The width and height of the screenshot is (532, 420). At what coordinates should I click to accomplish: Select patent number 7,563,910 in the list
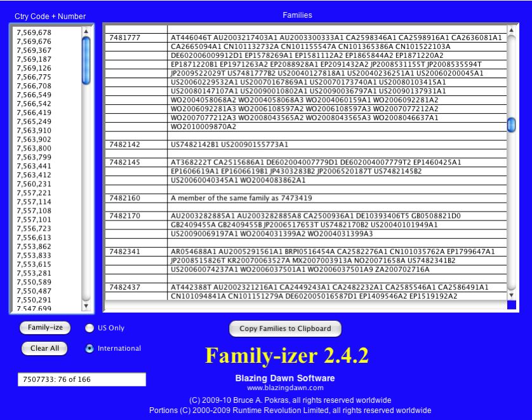click(x=34, y=130)
